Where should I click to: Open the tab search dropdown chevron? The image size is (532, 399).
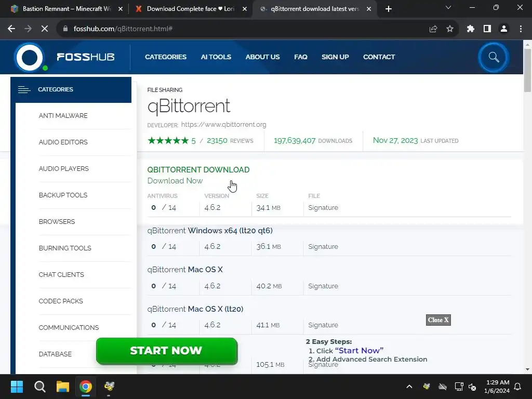tap(448, 7)
